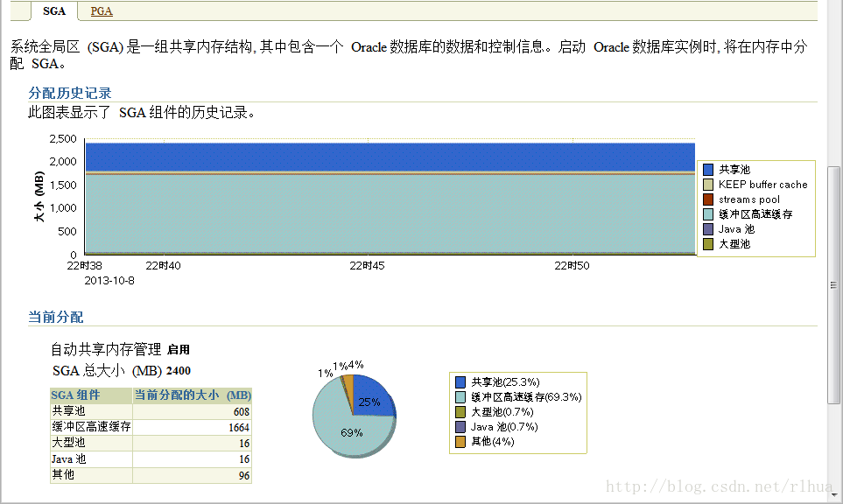Viewport: 843px width, 504px height.
Task: Click the 大型池(0.7%) pie legend swatch
Action: [x=460, y=412]
